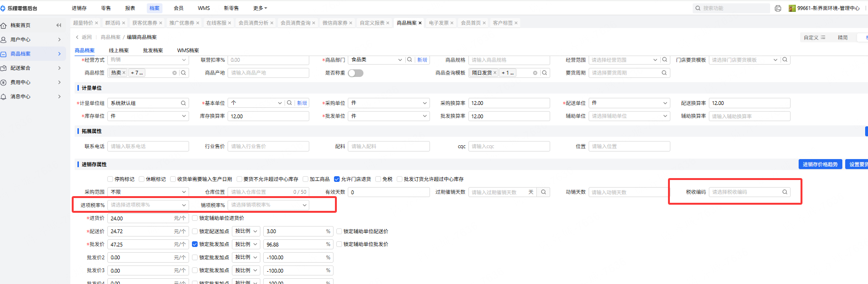Check the 免税 checkbox
Viewport: 868px width, 284px height.
378,179
